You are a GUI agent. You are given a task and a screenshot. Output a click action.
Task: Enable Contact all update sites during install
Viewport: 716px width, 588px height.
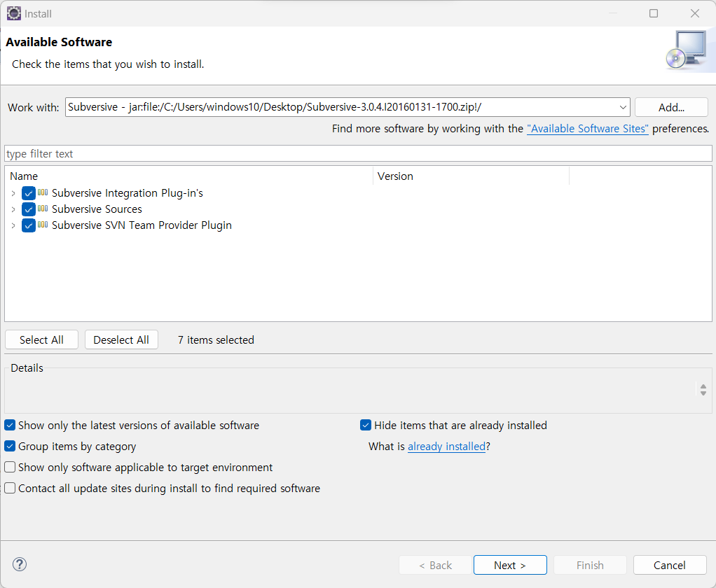click(x=10, y=488)
